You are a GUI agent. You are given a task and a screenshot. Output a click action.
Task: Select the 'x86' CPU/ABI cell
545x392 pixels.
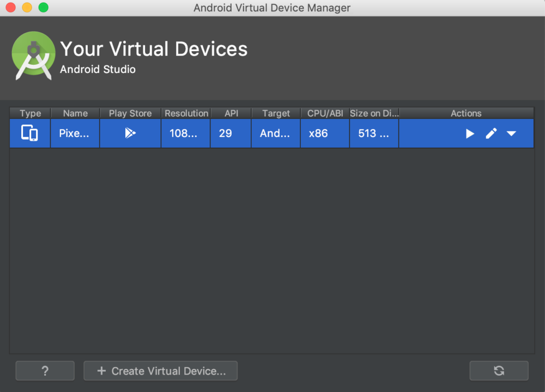(x=325, y=133)
